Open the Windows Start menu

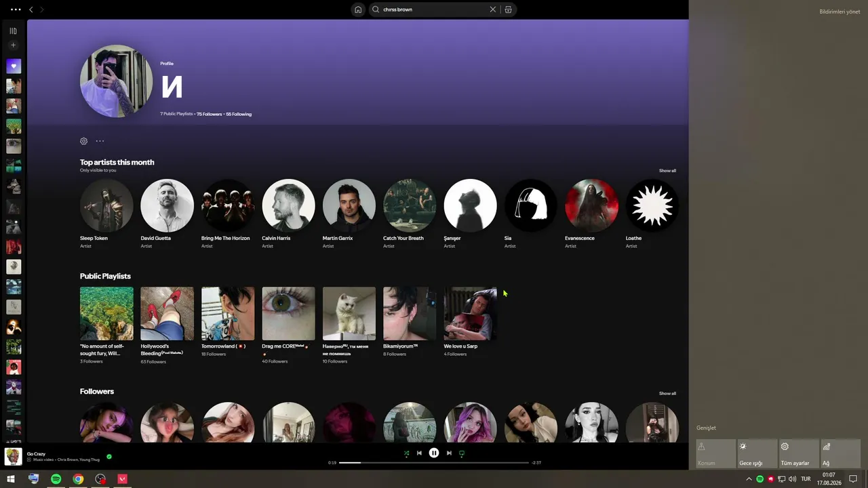point(11,479)
